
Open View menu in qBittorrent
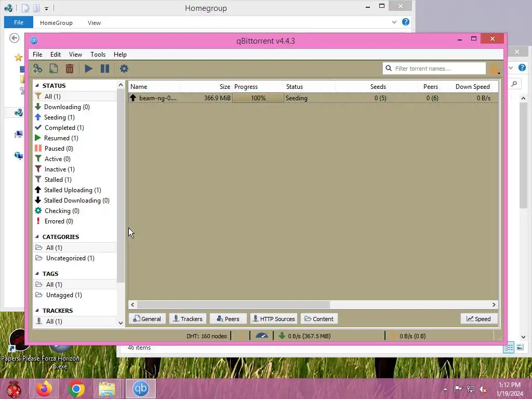click(x=75, y=54)
